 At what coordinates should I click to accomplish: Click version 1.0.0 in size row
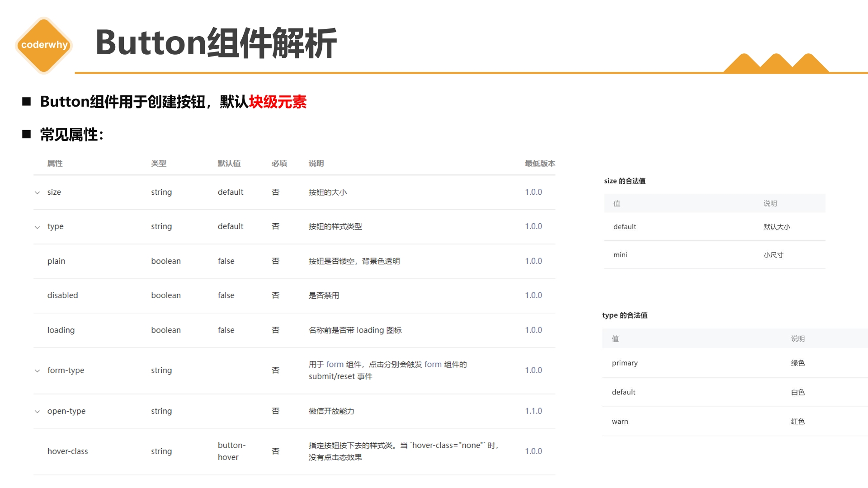pyautogui.click(x=533, y=192)
